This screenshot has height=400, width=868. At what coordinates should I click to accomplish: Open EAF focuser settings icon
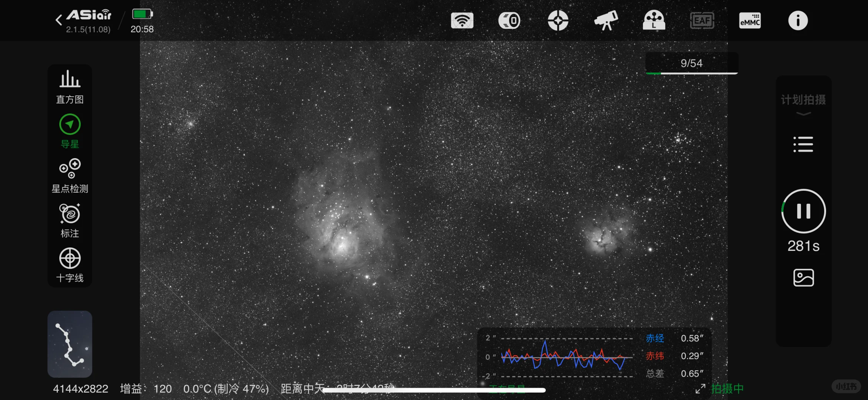[x=702, y=20]
